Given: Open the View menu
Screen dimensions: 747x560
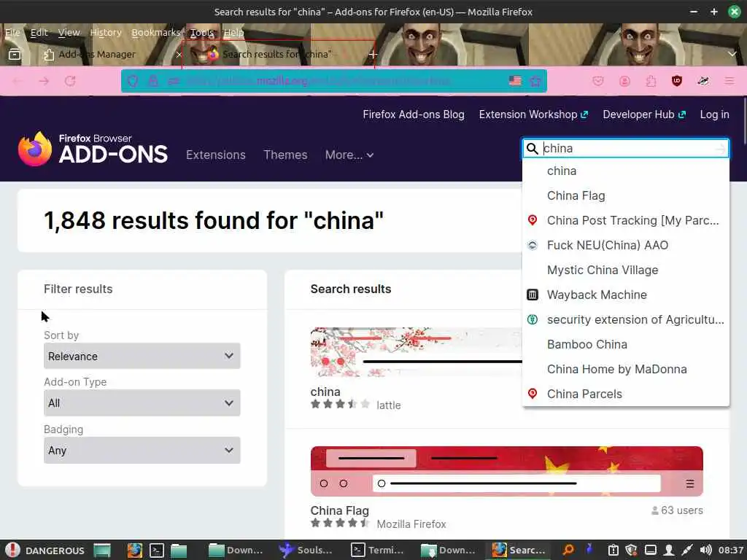Looking at the screenshot, I should click(x=69, y=32).
